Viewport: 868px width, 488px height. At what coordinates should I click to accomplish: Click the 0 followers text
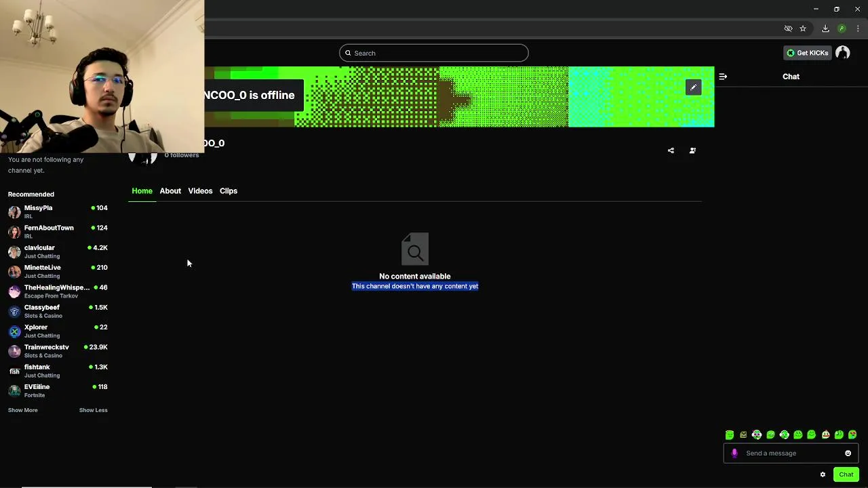coord(182,155)
